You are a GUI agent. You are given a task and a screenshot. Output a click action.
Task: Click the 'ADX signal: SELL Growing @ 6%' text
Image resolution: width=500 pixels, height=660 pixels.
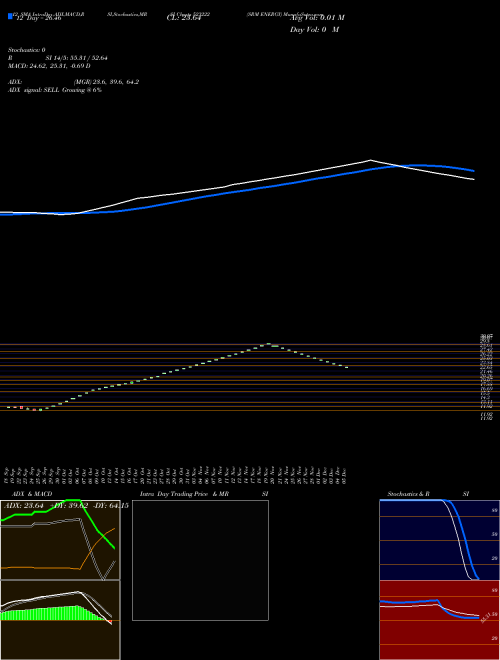[x=55, y=90]
